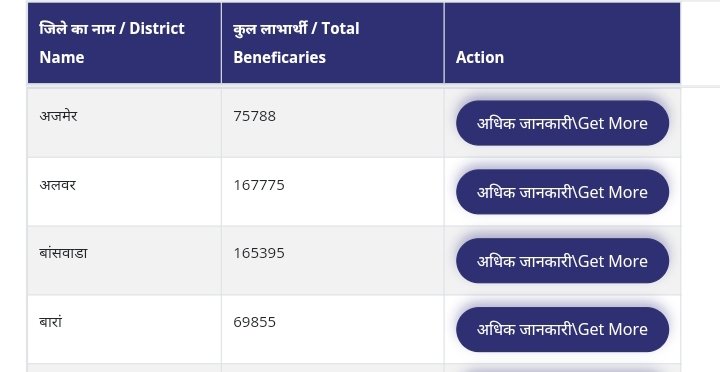The height and width of the screenshot is (372, 720).
Task: Select the बांसवाडा district name cell
Action: point(124,260)
